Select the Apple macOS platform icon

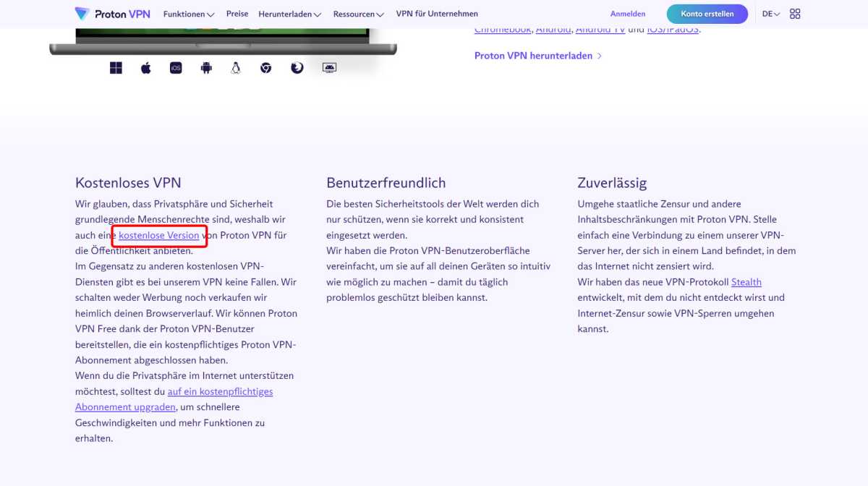(x=146, y=68)
